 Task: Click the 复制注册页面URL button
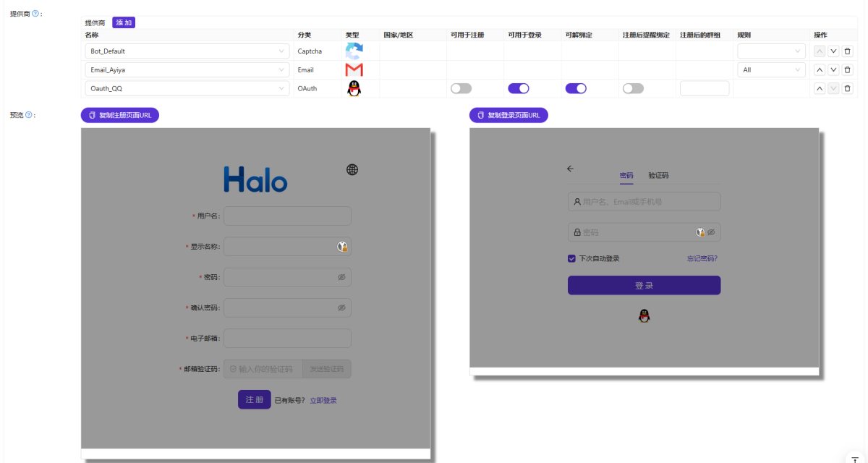pos(119,115)
